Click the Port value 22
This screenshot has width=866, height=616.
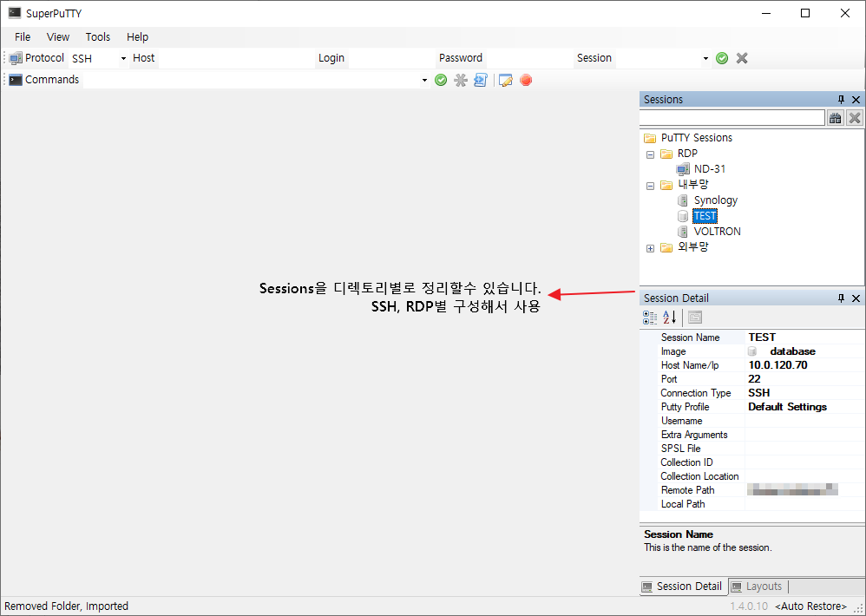[754, 379]
